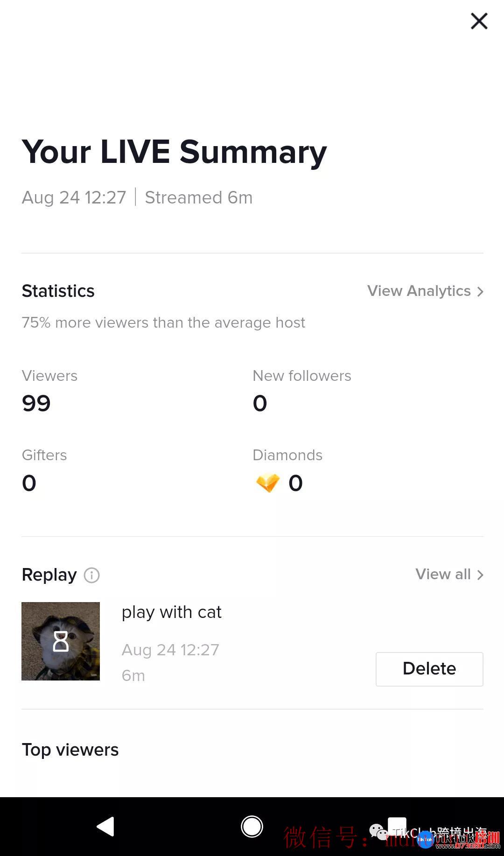Tap the New followers count
Image resolution: width=504 pixels, height=856 pixels.
point(260,403)
